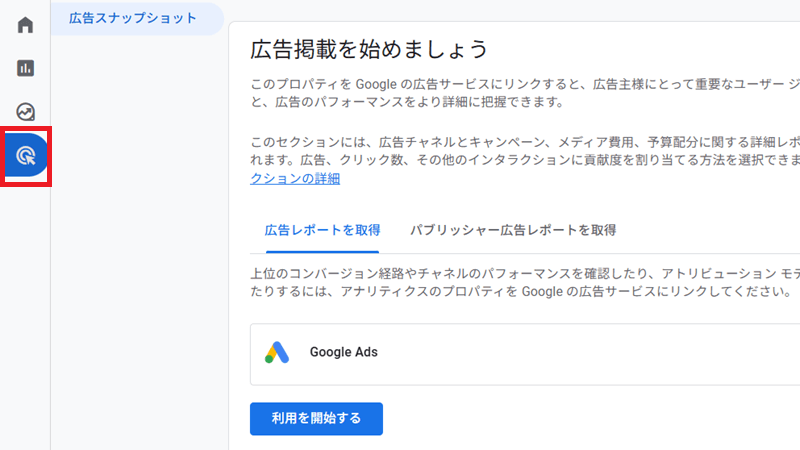This screenshot has width=800, height=450.
Task: Click the Google Ads logo
Action: [x=277, y=353]
